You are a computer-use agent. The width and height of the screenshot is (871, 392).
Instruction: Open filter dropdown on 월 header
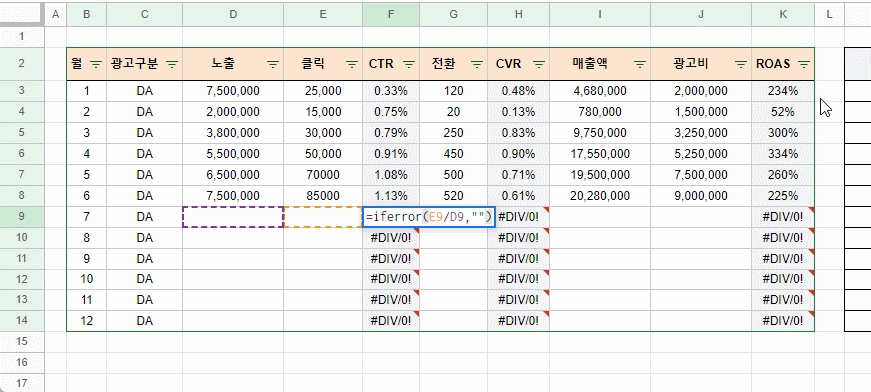tap(96, 64)
